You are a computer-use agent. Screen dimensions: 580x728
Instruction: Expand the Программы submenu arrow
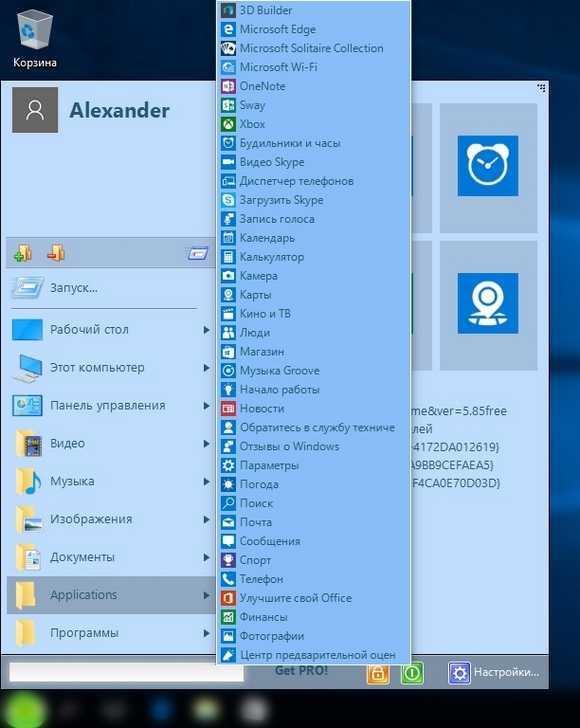pyautogui.click(x=206, y=633)
